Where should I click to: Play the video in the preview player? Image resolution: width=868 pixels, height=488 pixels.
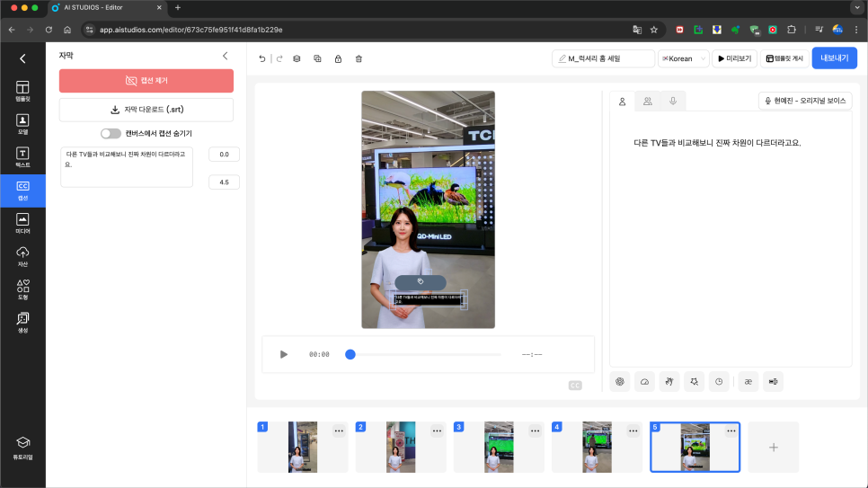(283, 354)
